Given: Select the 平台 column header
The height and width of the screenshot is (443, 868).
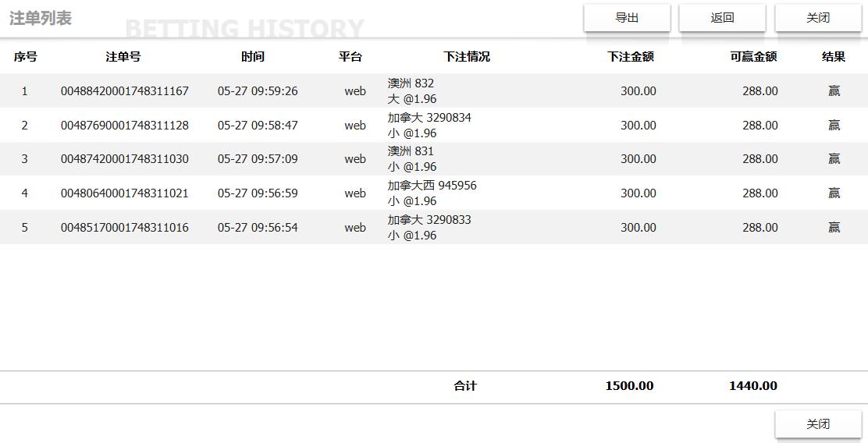Looking at the screenshot, I should [x=350, y=57].
